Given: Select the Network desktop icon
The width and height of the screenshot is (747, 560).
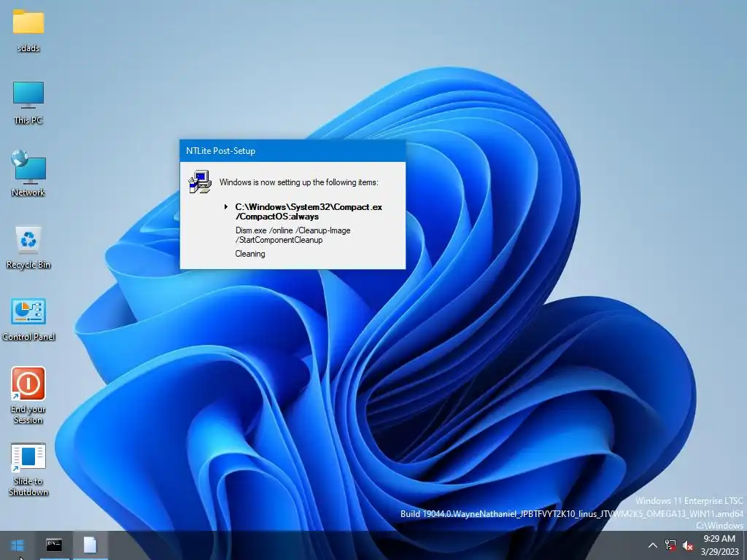Looking at the screenshot, I should click(28, 174).
